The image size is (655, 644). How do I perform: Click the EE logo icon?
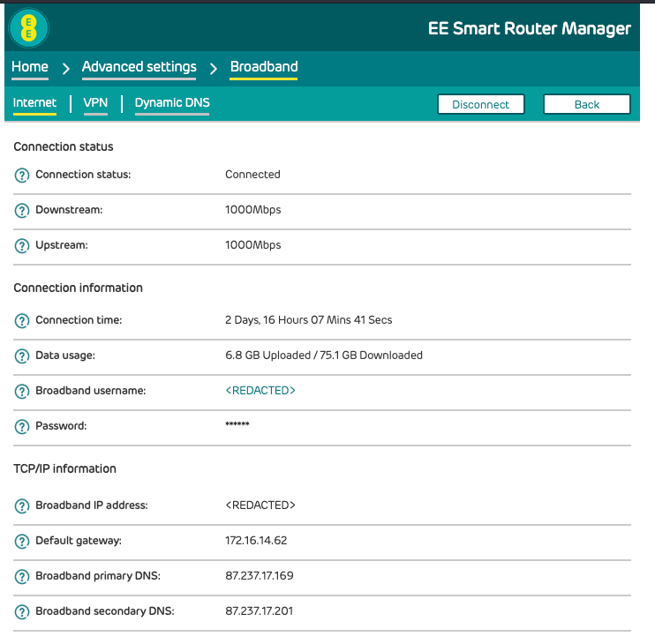point(29,28)
